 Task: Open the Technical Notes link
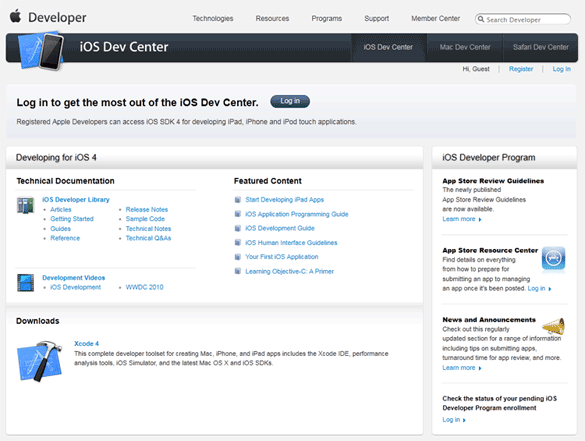coord(148,228)
